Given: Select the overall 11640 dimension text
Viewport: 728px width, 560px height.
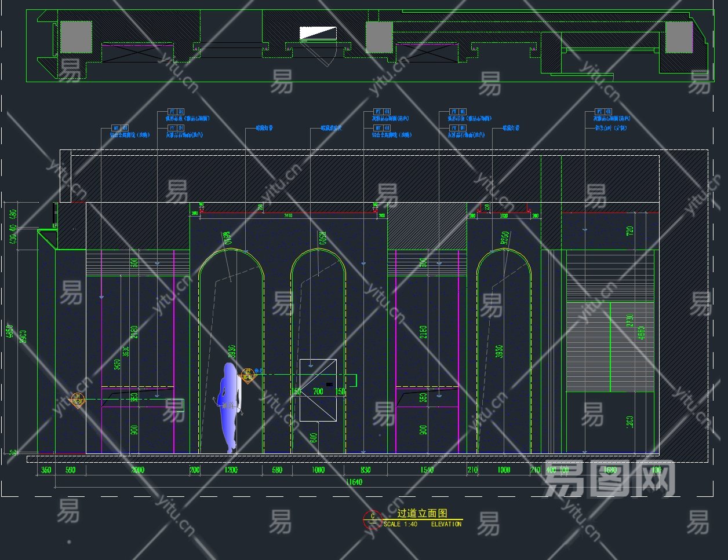Looking at the screenshot, I should (x=354, y=482).
